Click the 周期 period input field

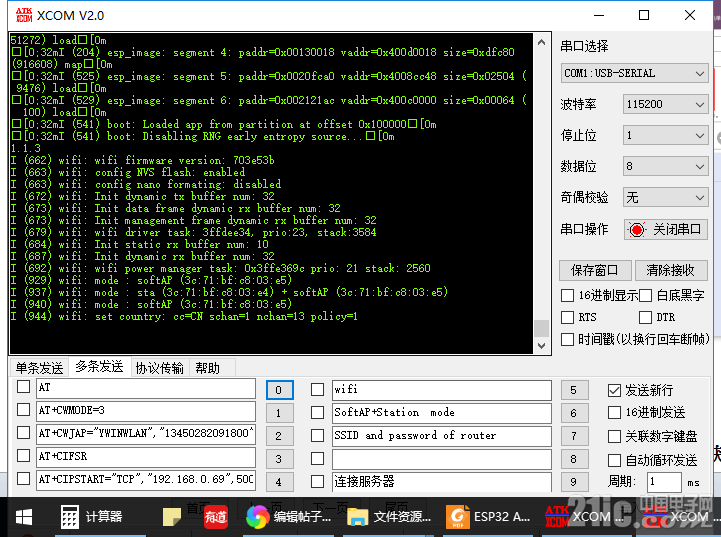point(664,482)
